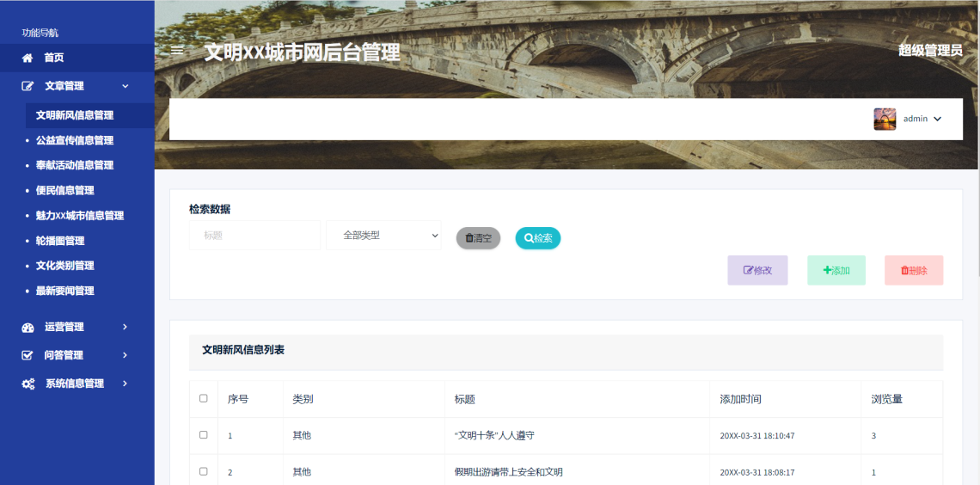Open the 全部类型 category dropdown
This screenshot has height=485, width=980.
click(x=383, y=236)
